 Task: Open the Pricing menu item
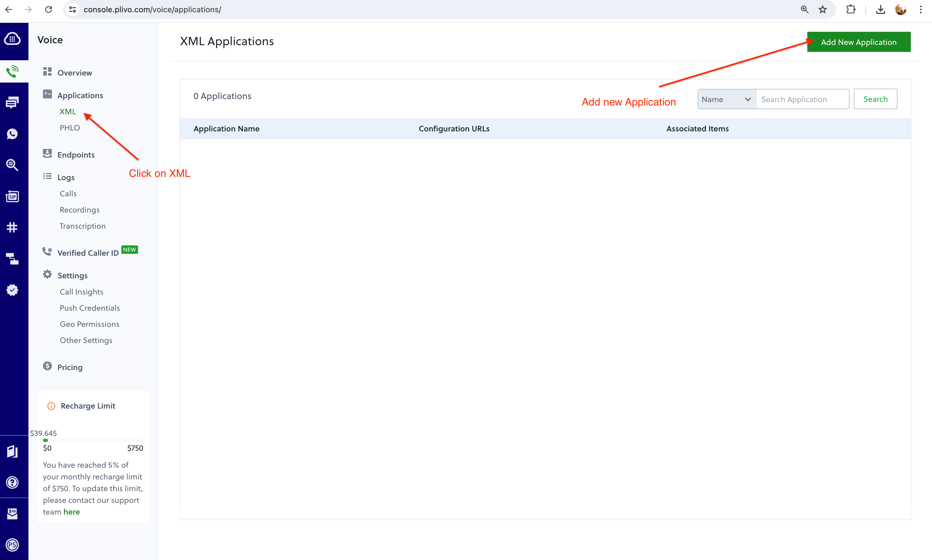click(x=70, y=367)
